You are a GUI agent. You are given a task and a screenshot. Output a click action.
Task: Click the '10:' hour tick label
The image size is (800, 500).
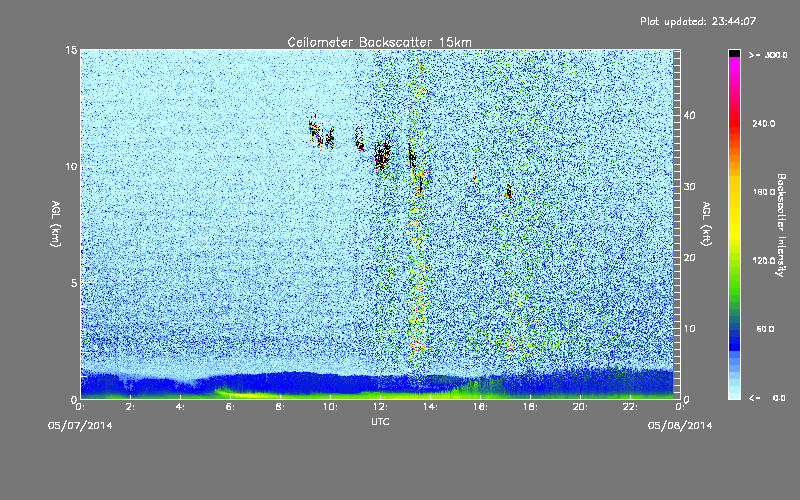pyautogui.click(x=330, y=407)
